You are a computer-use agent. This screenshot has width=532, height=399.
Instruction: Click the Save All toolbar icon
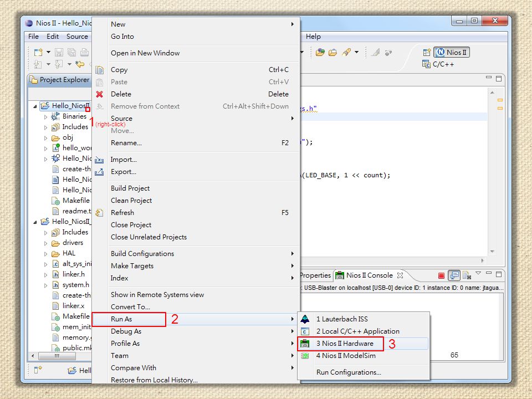click(x=71, y=52)
